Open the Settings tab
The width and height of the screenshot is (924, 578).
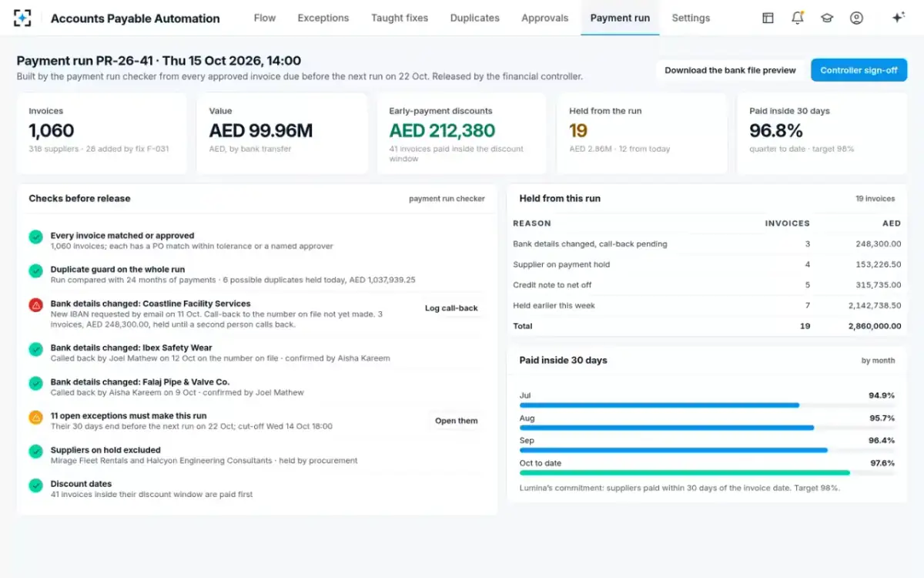691,18
